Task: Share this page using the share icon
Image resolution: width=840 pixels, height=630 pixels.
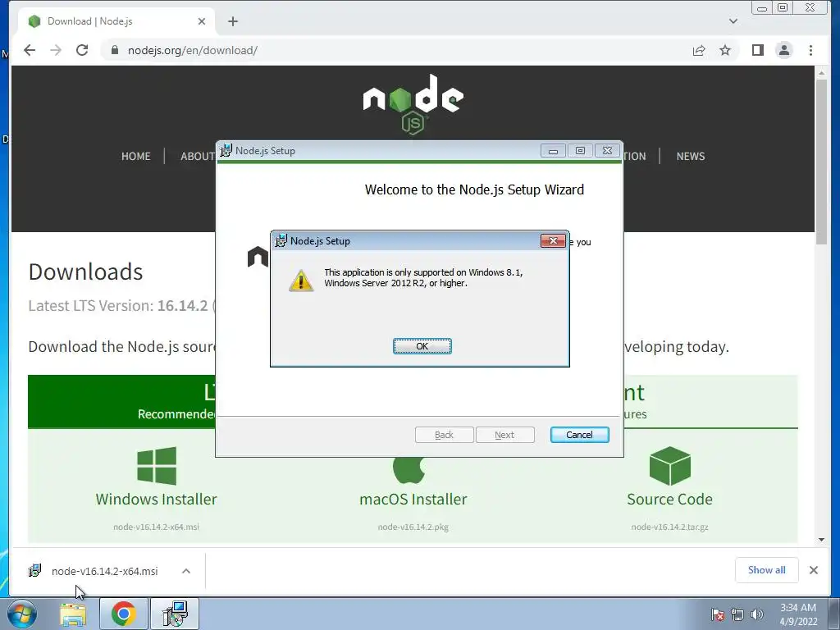Action: tap(699, 50)
